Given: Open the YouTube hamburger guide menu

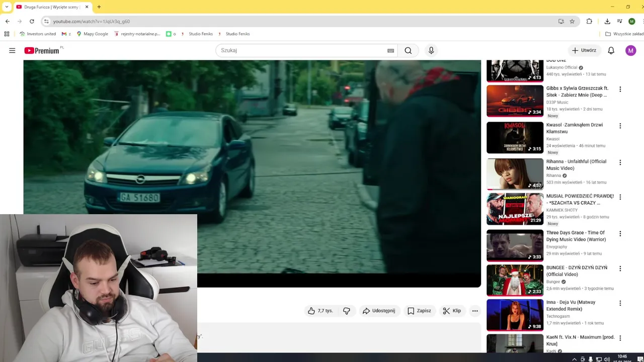Looking at the screenshot, I should tap(12, 50).
